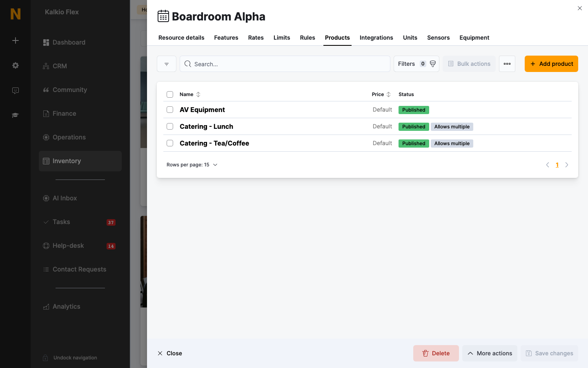Check the Catering - Tea/Coffee row checkbox
This screenshot has width=588, height=368.
[x=170, y=143]
